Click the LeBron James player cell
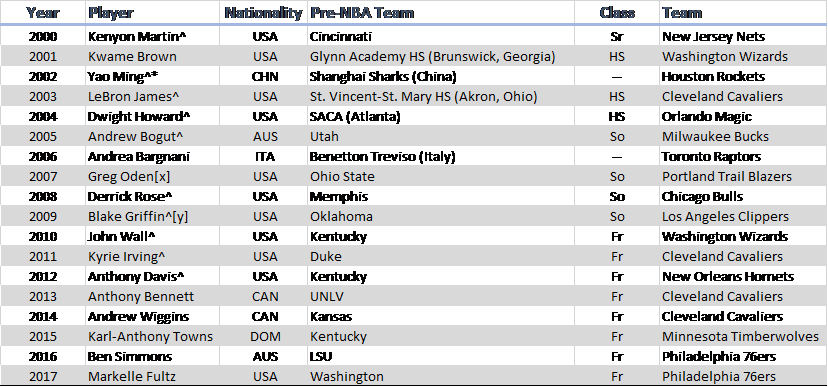The height and width of the screenshot is (387, 828). [x=153, y=97]
